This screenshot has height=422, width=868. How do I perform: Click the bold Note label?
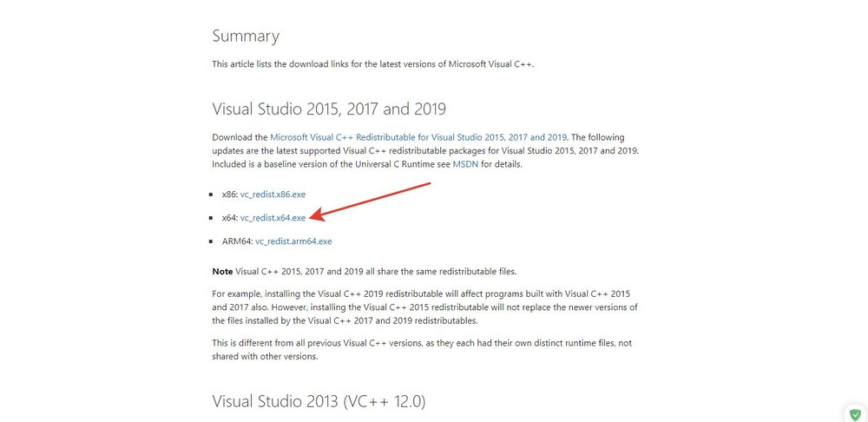[222, 272]
